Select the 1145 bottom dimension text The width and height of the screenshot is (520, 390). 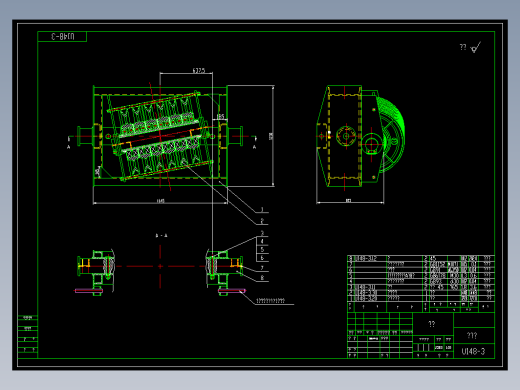(x=160, y=201)
